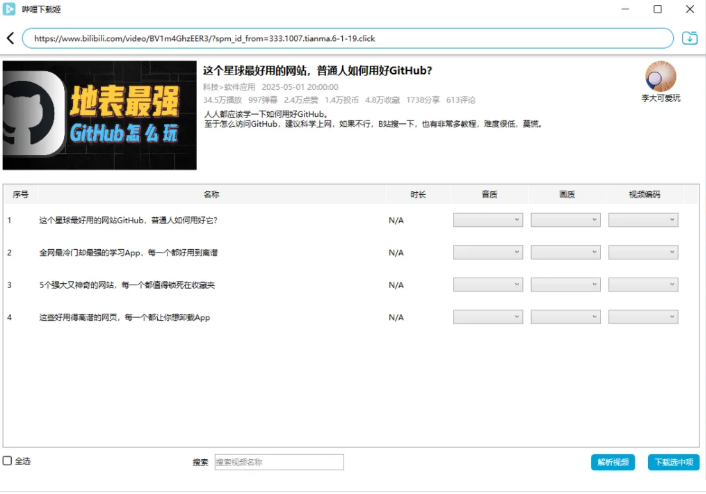
Task: Go back using the back arrow icon
Action: tap(11, 38)
